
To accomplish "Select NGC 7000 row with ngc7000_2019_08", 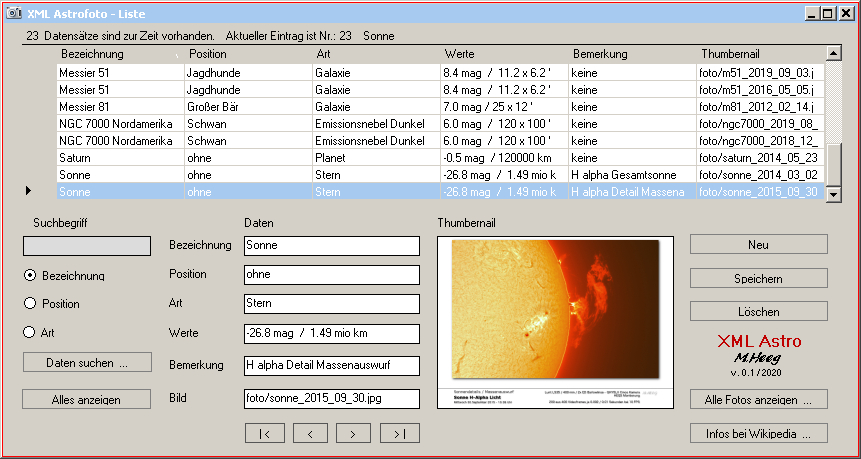I will click(x=440, y=124).
